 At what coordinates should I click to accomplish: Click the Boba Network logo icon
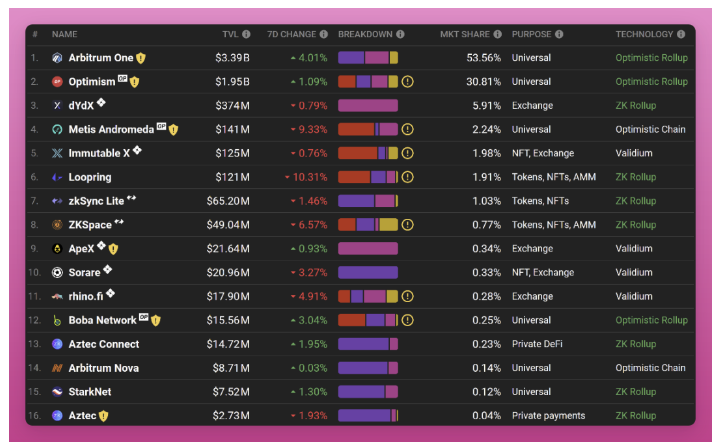tap(57, 320)
